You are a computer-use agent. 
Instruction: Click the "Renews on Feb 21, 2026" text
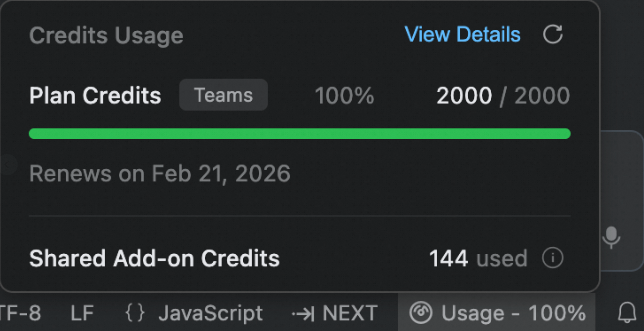(x=160, y=173)
